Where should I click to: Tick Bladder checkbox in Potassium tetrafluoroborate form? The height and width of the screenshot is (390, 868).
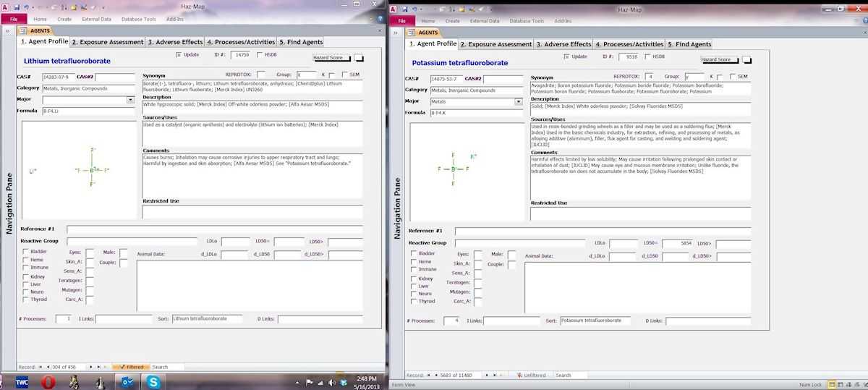413,254
